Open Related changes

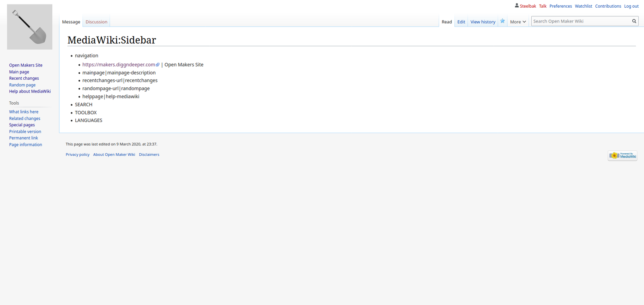(x=25, y=119)
